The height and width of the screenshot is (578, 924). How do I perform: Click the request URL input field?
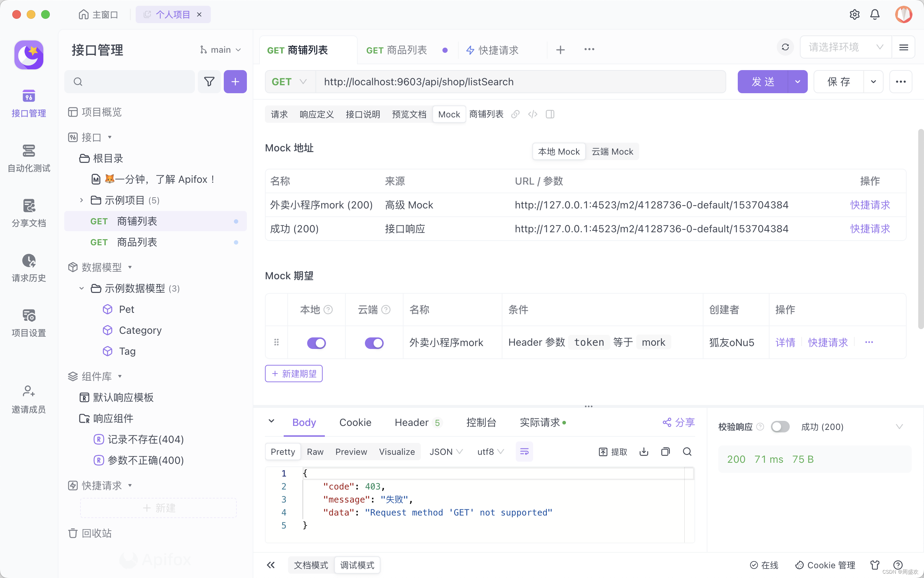(520, 81)
